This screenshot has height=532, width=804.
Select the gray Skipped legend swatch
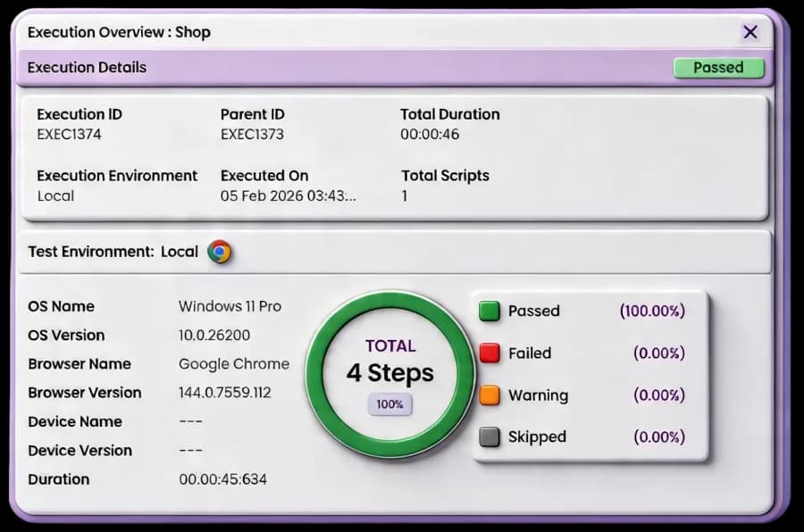tap(490, 437)
